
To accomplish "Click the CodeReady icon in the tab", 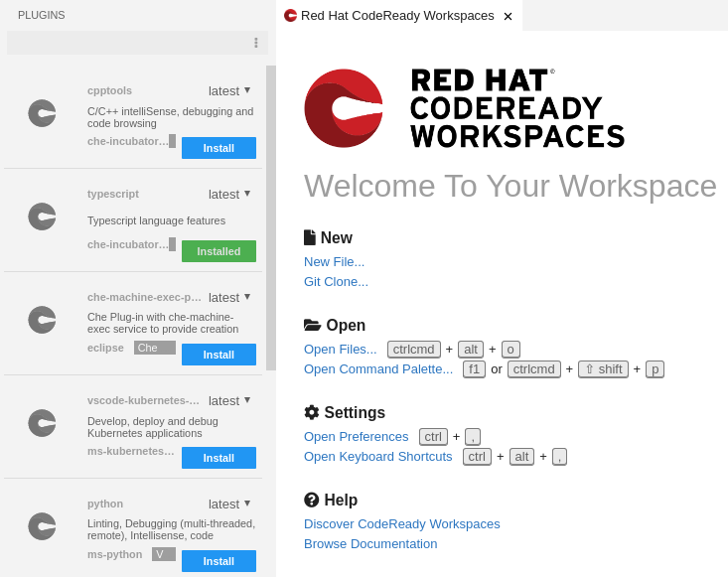I will click(290, 16).
